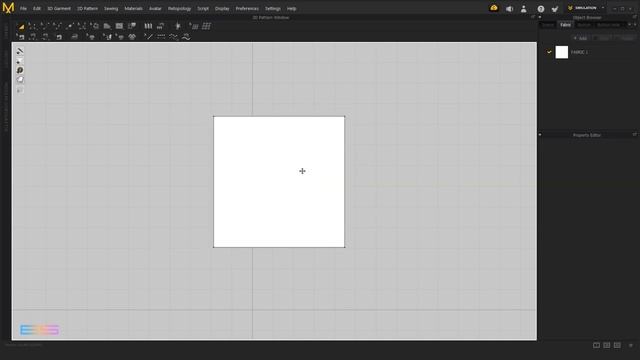Click the white FABRIC 1 color swatch
This screenshot has width=640, height=360.
[562, 52]
